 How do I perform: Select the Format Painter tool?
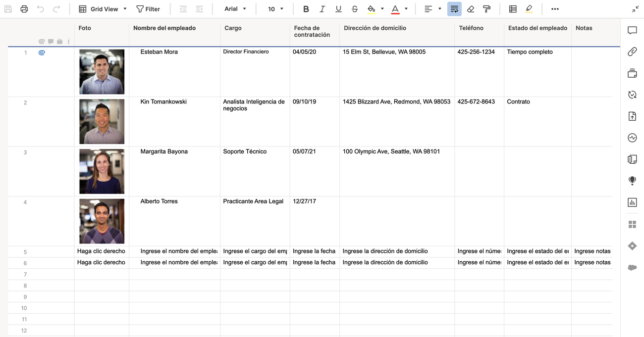[x=486, y=8]
